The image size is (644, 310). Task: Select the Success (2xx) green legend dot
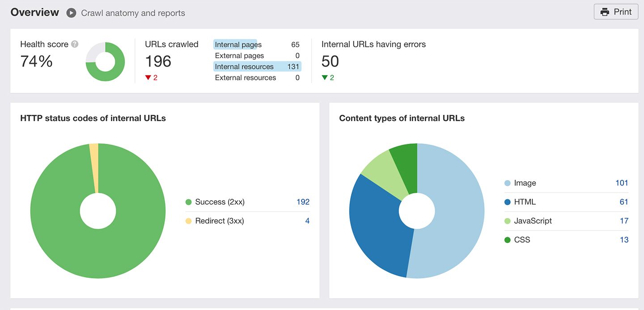tap(189, 202)
